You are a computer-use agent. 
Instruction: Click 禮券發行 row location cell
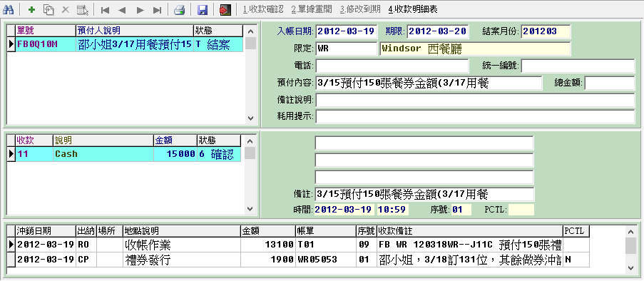click(x=182, y=260)
